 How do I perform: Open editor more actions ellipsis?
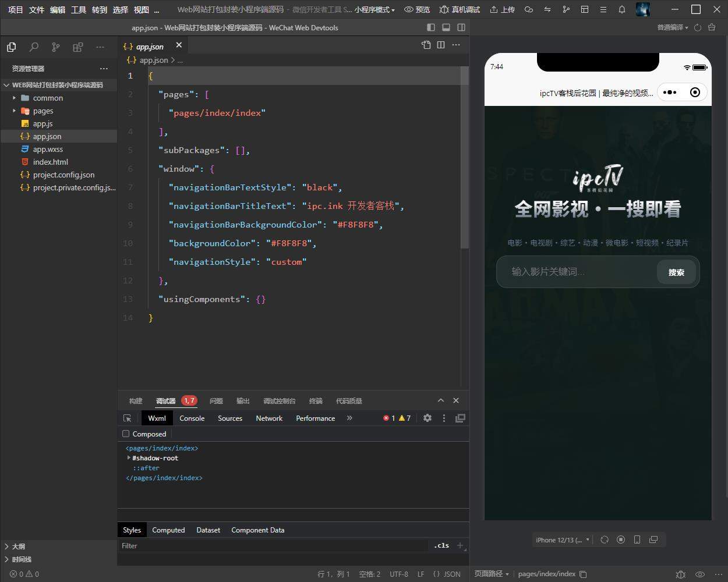click(456, 45)
